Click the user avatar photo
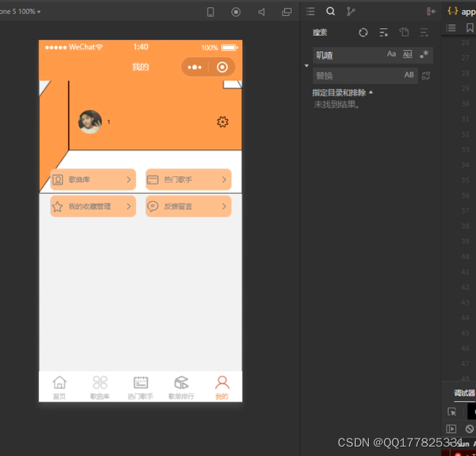 (90, 122)
